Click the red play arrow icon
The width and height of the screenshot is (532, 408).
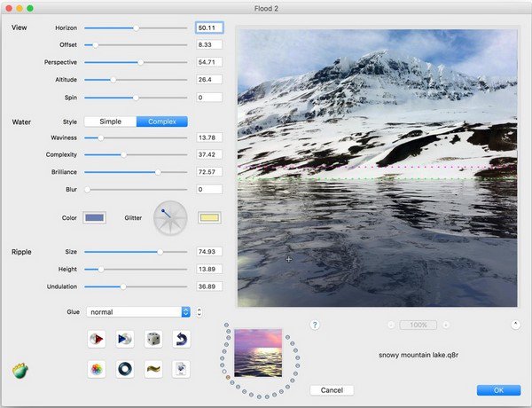point(98,339)
